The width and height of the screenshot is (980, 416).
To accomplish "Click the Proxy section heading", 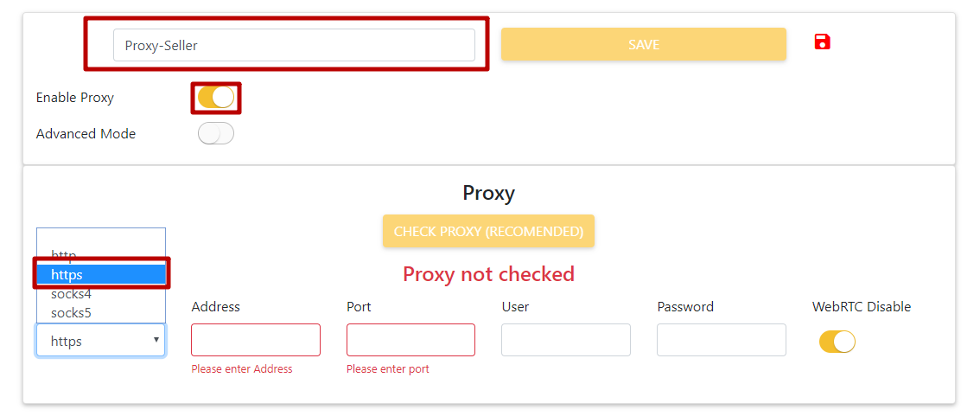I will tap(488, 193).
